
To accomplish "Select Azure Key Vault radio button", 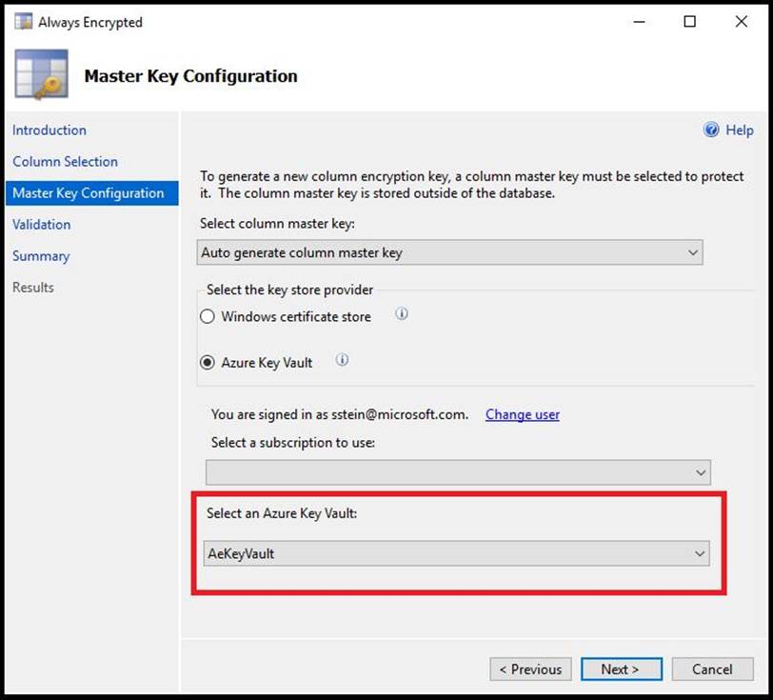I will 208,363.
